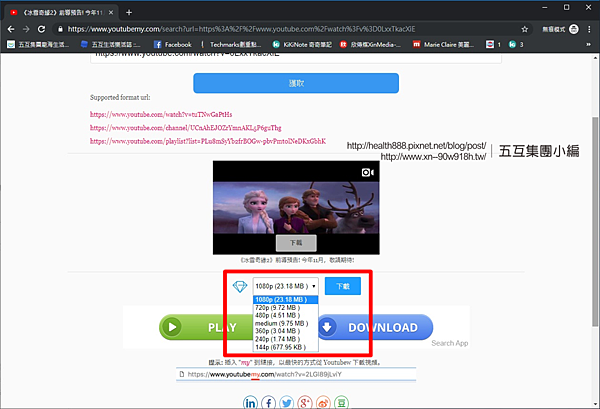
Task: Open the bookmark labeled 1
Action: [493, 44]
